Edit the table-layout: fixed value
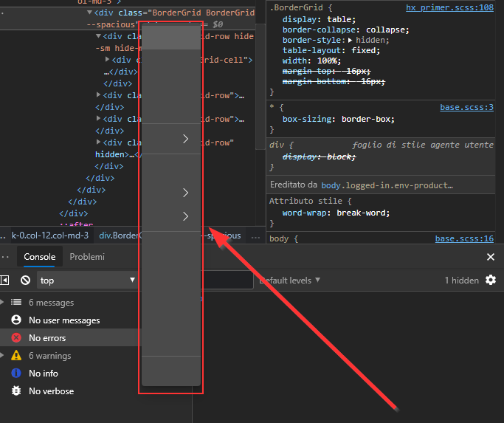This screenshot has width=504, height=423. click(365, 50)
